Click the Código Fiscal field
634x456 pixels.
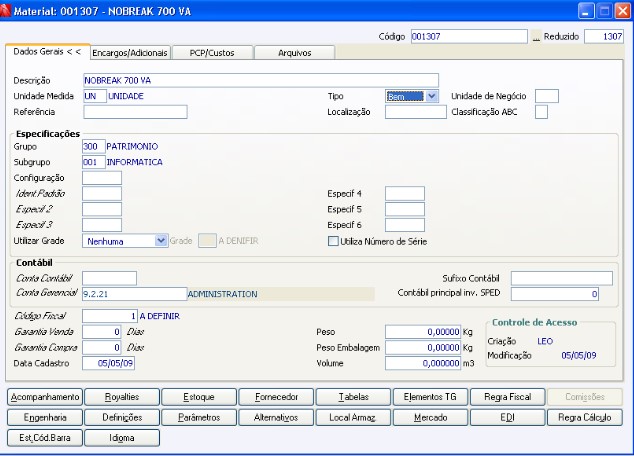pos(110,316)
